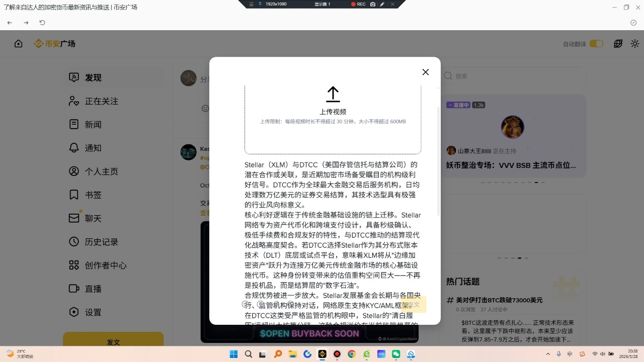Close the post composer dialog
The image size is (644, 362).
426,72
